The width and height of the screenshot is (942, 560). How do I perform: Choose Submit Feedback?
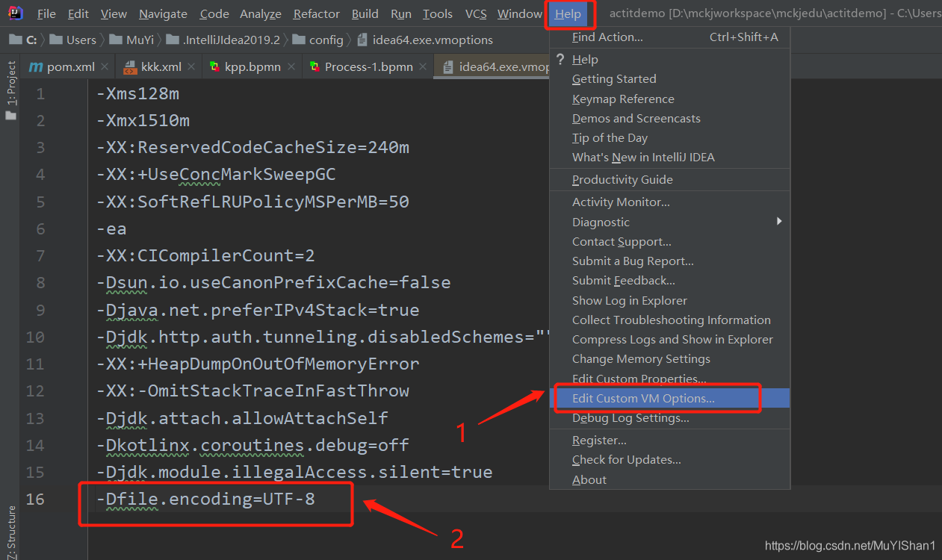pos(669,280)
